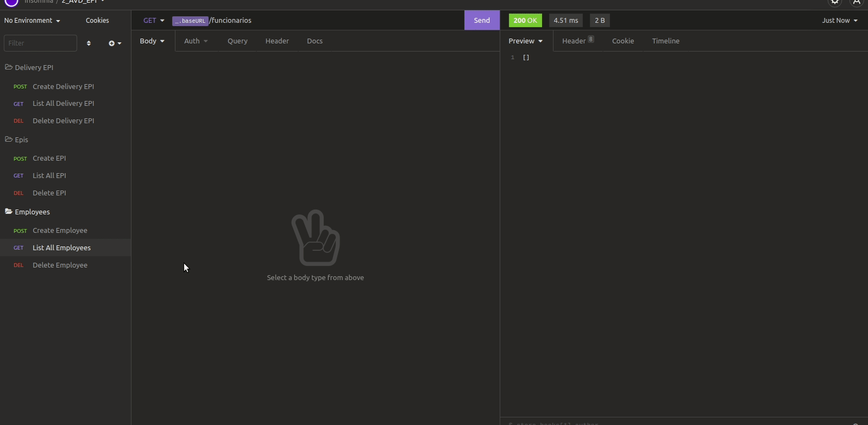The image size is (868, 425).
Task: Switch to the Cookie tab
Action: 623,41
